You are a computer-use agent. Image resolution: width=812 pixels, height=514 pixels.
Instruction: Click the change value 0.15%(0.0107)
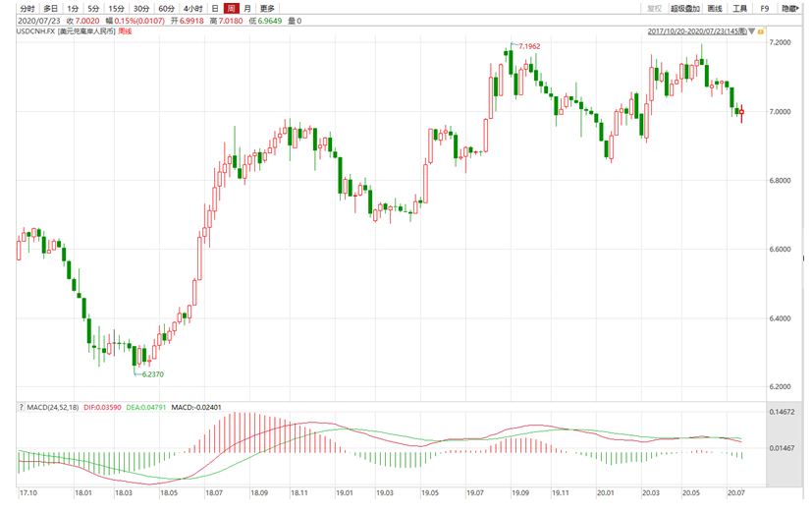139,21
